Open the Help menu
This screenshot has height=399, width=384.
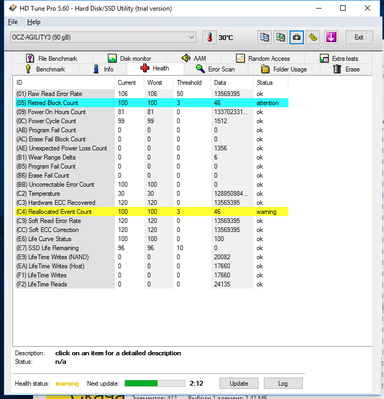tap(34, 22)
